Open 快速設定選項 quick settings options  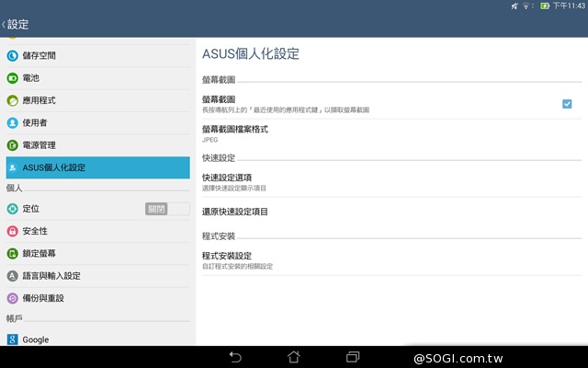point(392,182)
